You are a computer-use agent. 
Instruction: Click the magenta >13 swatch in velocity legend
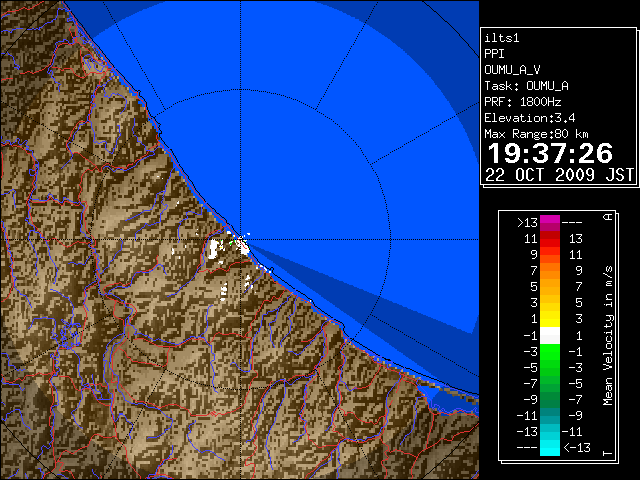coord(550,223)
